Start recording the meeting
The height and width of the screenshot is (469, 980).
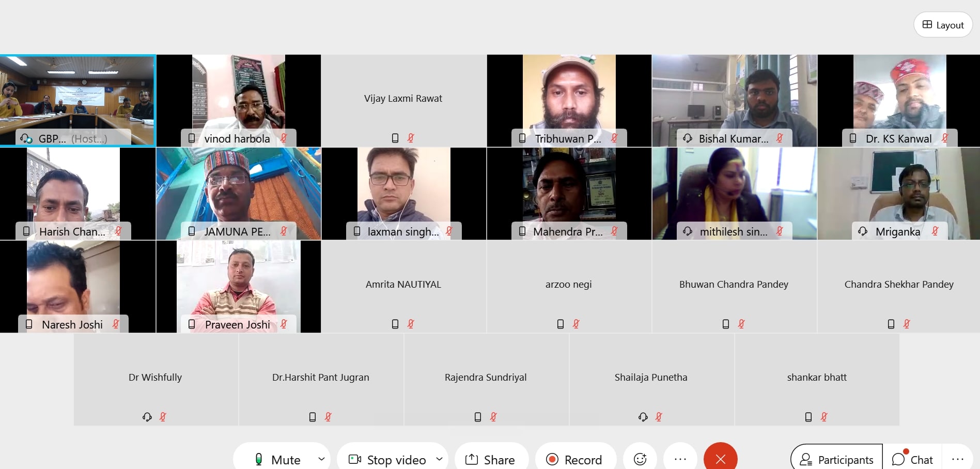pyautogui.click(x=575, y=459)
